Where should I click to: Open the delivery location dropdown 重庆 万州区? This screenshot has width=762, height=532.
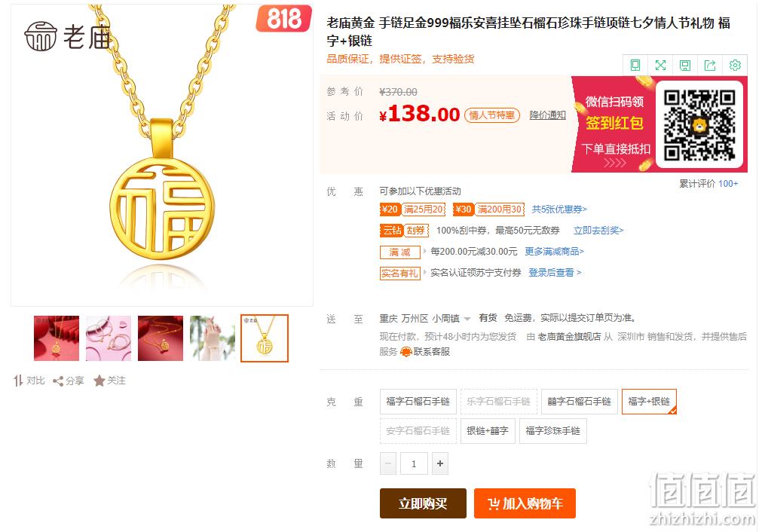(x=425, y=318)
